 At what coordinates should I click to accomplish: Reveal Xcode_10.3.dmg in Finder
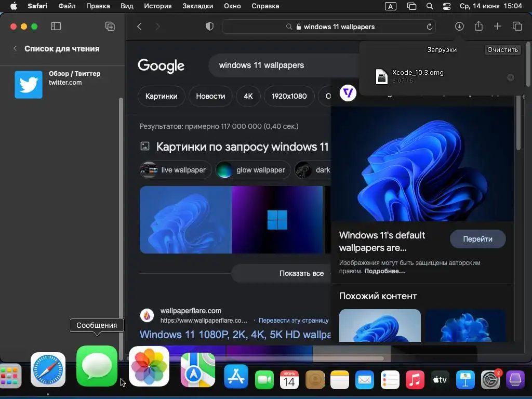(510, 78)
